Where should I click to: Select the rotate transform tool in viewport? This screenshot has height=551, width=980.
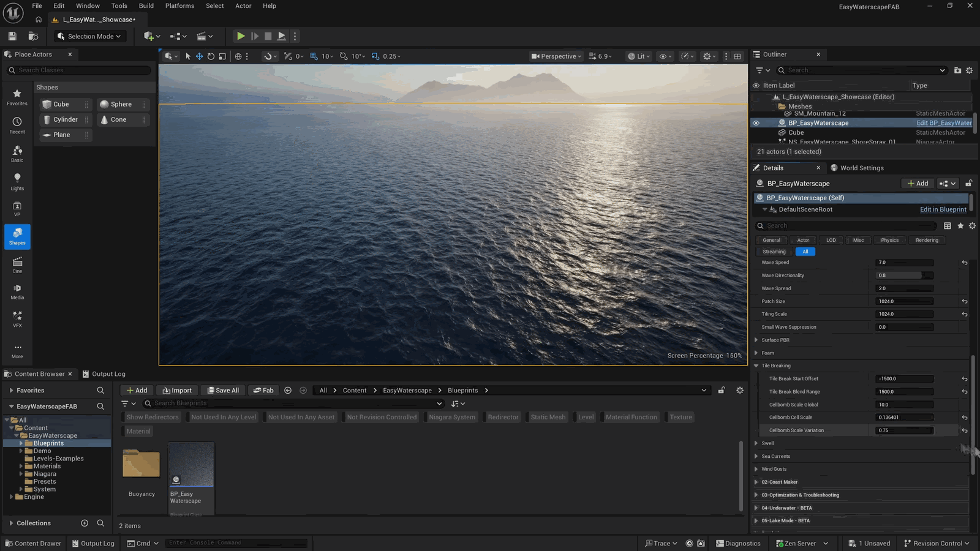[211, 56]
